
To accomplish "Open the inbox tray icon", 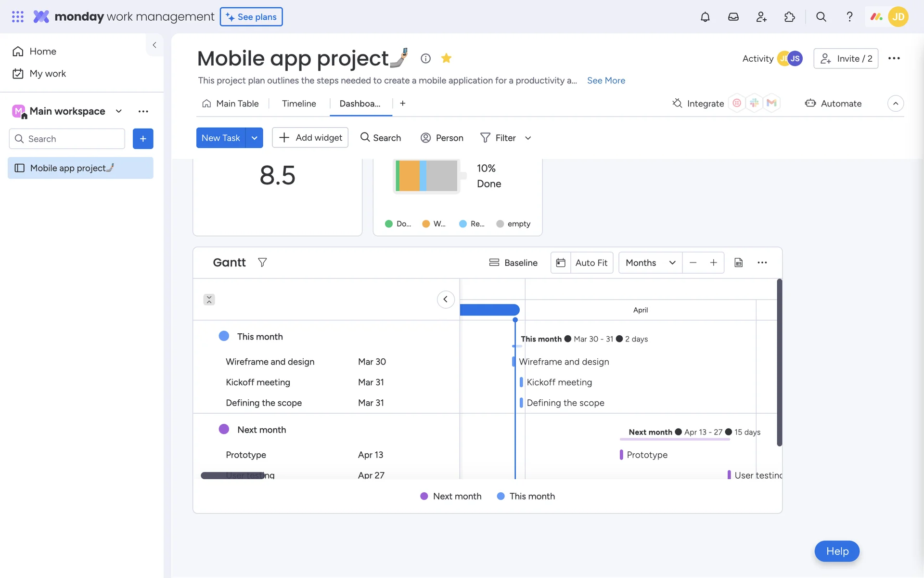I will tap(733, 17).
